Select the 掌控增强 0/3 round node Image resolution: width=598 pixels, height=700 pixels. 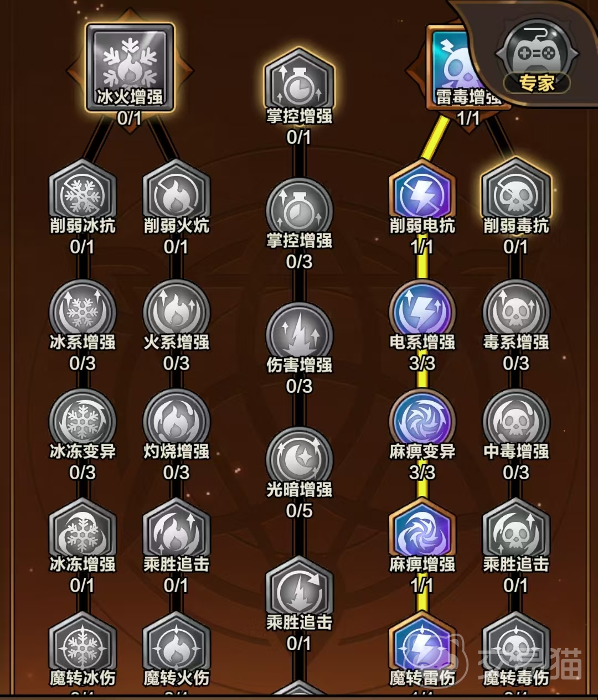pos(299,210)
